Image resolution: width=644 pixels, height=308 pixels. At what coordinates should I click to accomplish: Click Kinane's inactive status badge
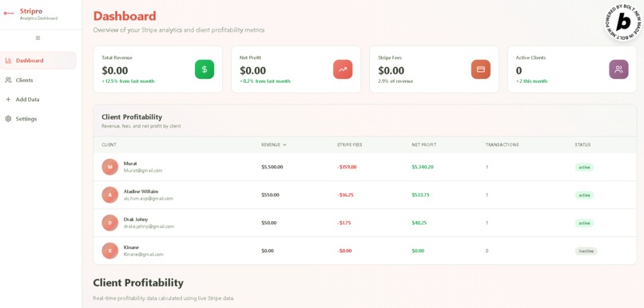click(586, 251)
